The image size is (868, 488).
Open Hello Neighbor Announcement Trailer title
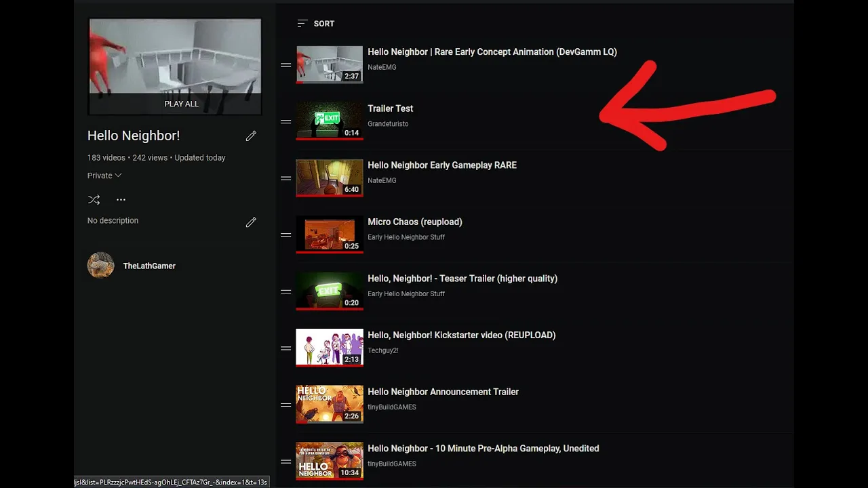point(443,392)
